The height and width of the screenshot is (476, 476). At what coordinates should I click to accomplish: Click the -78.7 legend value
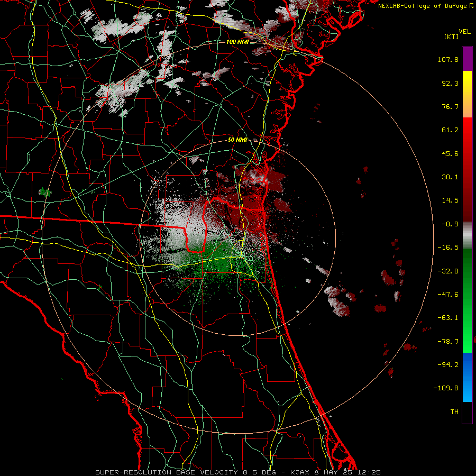(x=448, y=342)
